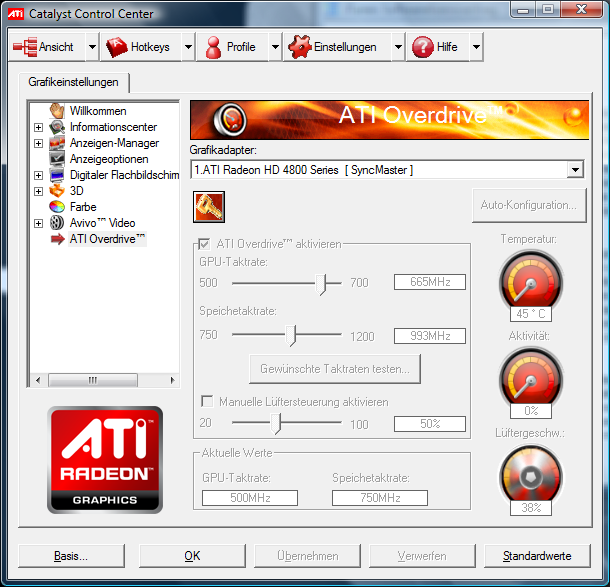Click the Anzeigeoptionen monitor icon
The height and width of the screenshot is (587, 610).
[57, 159]
